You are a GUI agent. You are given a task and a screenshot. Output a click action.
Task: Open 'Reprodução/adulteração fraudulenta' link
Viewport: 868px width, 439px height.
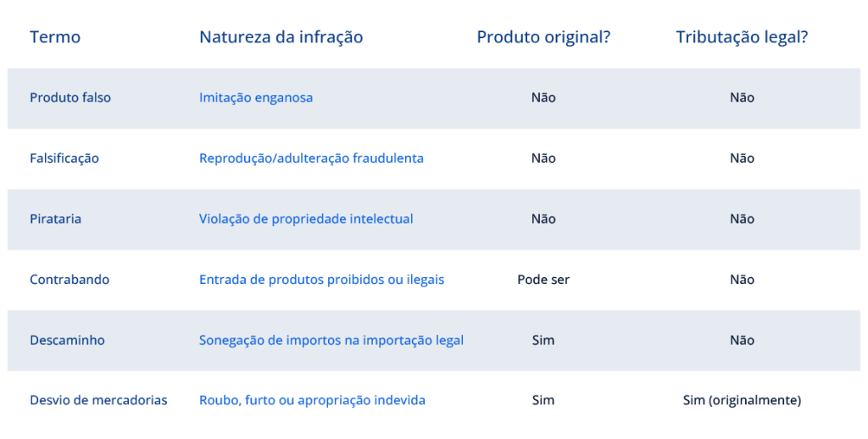311,158
